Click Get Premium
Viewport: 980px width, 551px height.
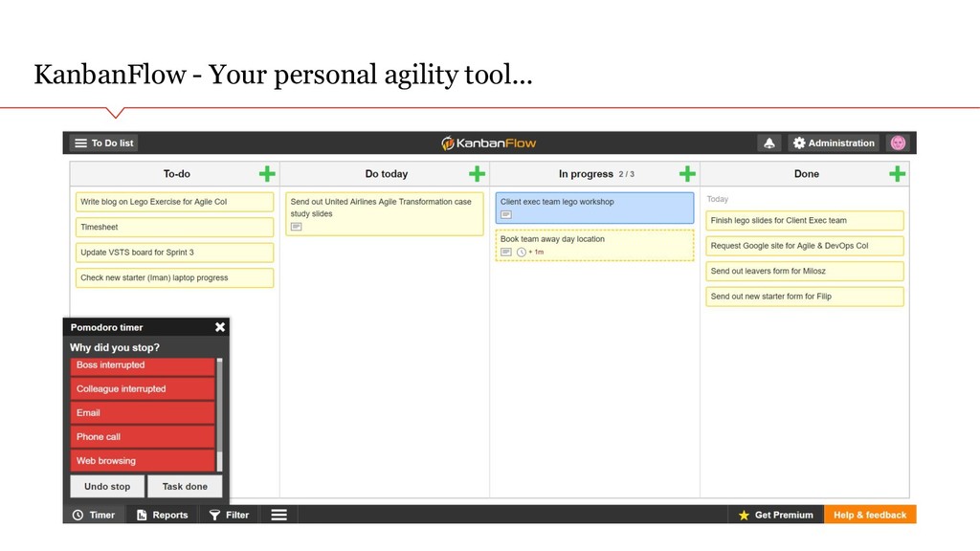776,515
